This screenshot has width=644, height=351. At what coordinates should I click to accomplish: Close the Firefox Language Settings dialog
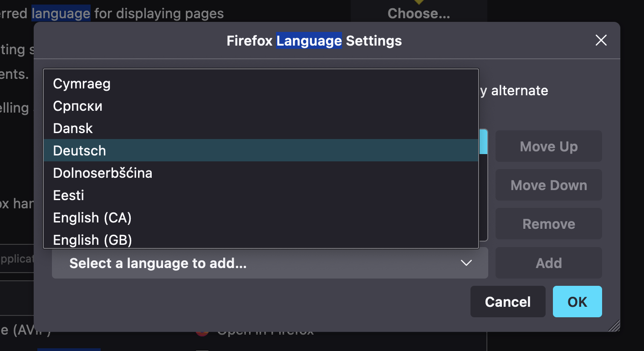601,41
